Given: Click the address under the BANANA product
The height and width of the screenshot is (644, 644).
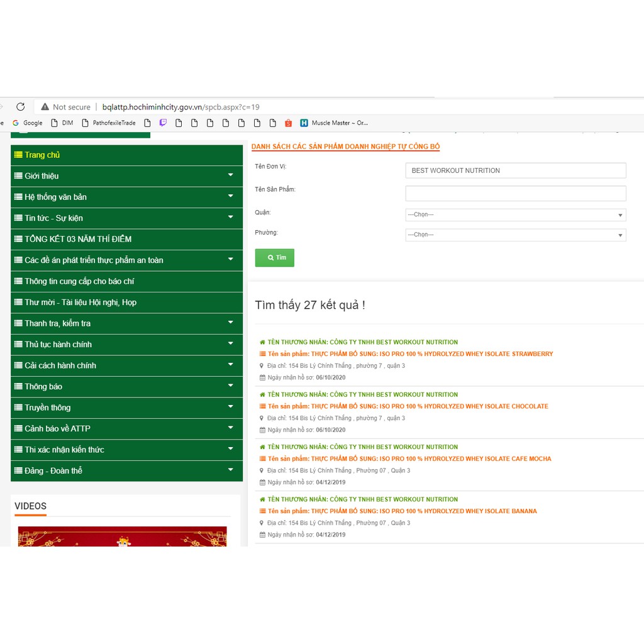Looking at the screenshot, I should pyautogui.click(x=339, y=523).
